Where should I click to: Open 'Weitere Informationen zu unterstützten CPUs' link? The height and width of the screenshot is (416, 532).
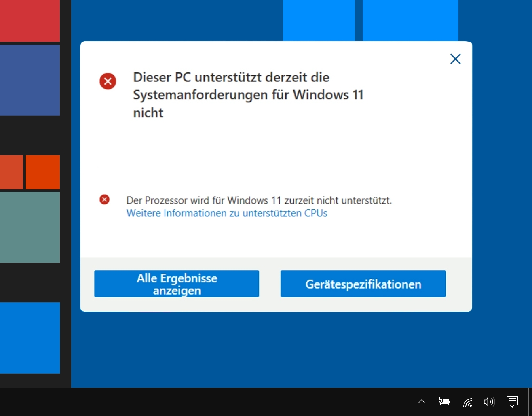pos(227,213)
